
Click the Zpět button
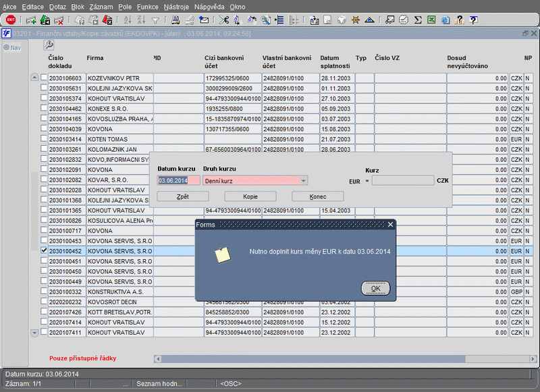click(183, 196)
